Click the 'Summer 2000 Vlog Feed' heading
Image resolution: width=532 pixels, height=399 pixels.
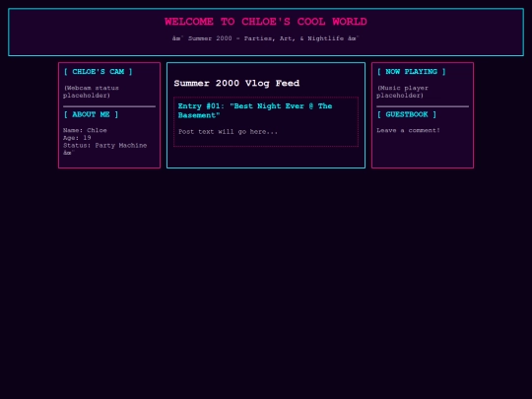pos(236,83)
